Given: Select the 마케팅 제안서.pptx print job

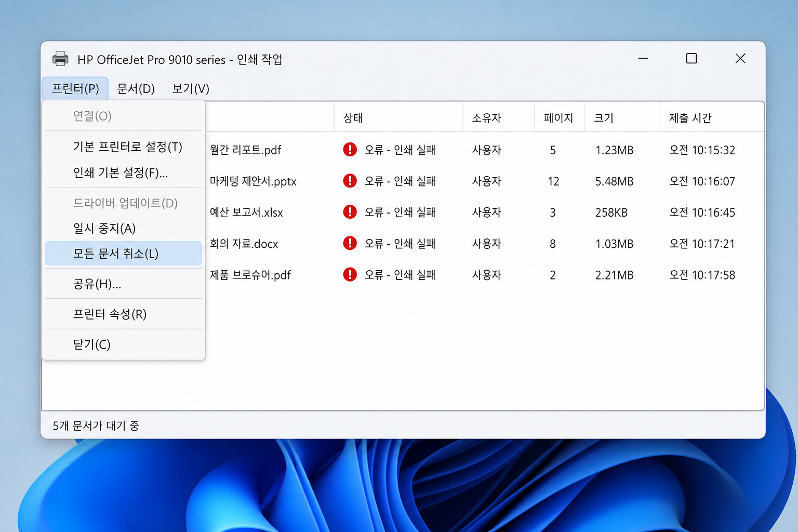Looking at the screenshot, I should click(x=253, y=181).
